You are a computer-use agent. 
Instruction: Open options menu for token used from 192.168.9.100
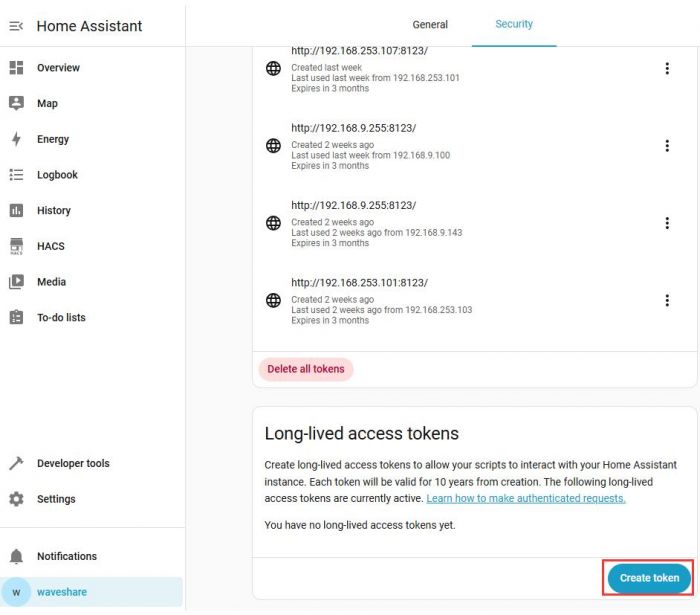click(x=667, y=146)
